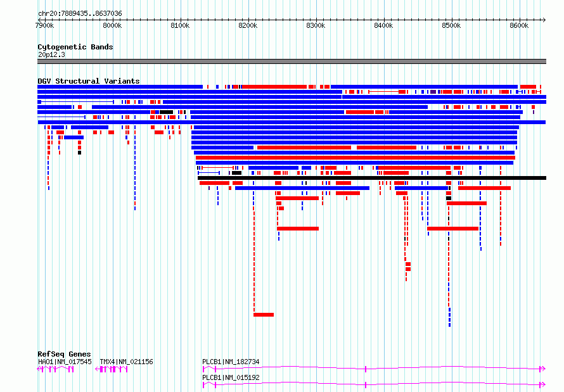Click the gray 20p12.3 cytoband bar
Viewport: 564px width, 392px height.
pyautogui.click(x=292, y=61)
